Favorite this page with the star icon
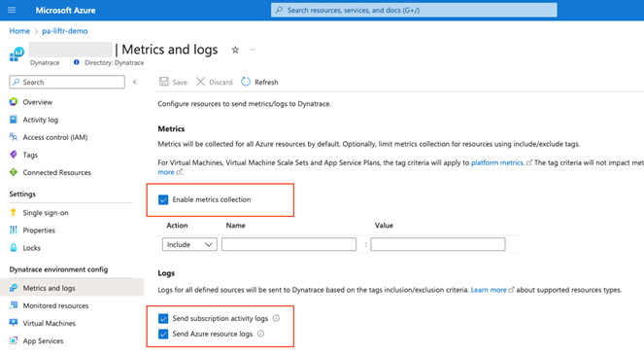 (235, 50)
